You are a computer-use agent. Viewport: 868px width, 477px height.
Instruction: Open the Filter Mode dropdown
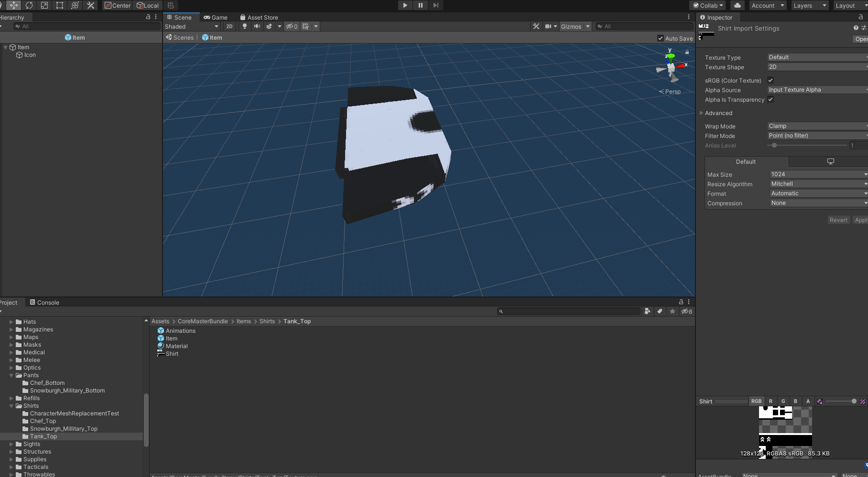[x=817, y=136]
